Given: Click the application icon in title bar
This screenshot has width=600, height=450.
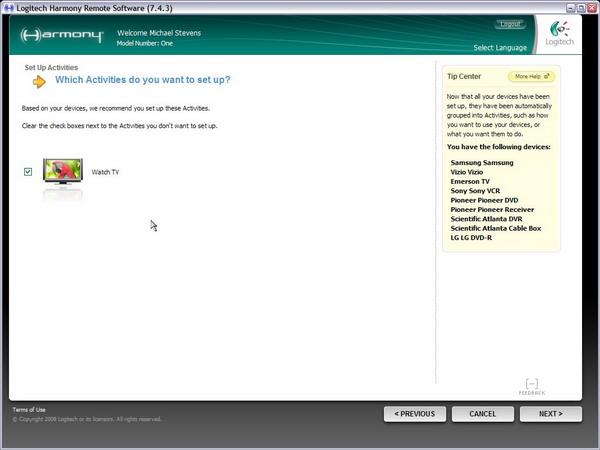Looking at the screenshot, I should coord(8,8).
